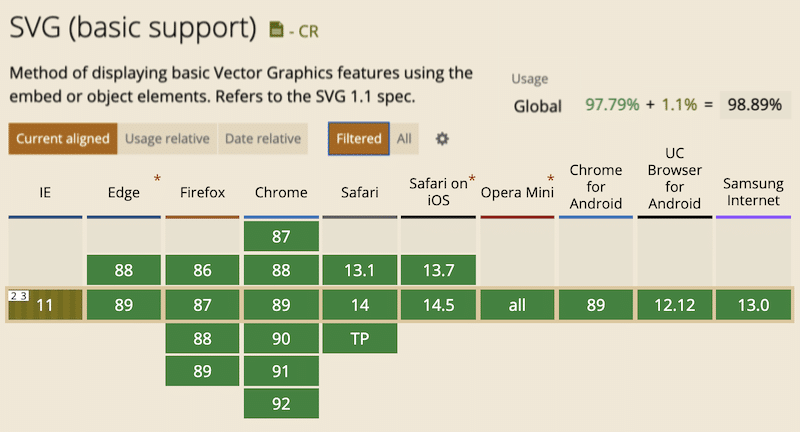Viewport: 800px width, 432px height.
Task: Click the CR spec document icon
Action: [x=277, y=31]
